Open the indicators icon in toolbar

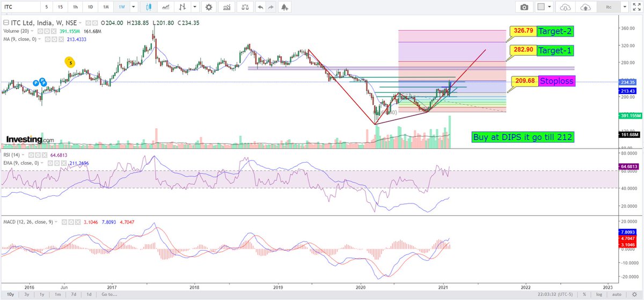click(x=227, y=6)
